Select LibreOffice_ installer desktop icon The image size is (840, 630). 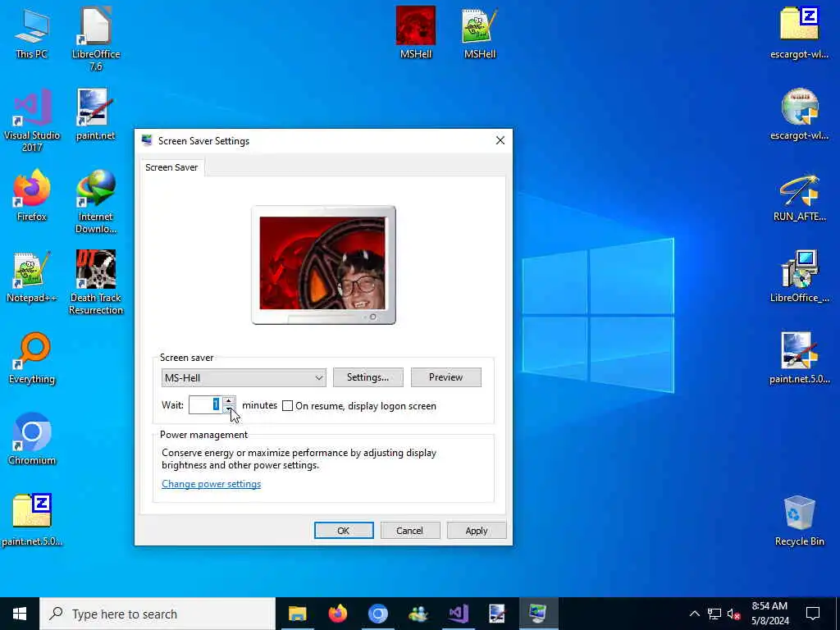pos(799,276)
